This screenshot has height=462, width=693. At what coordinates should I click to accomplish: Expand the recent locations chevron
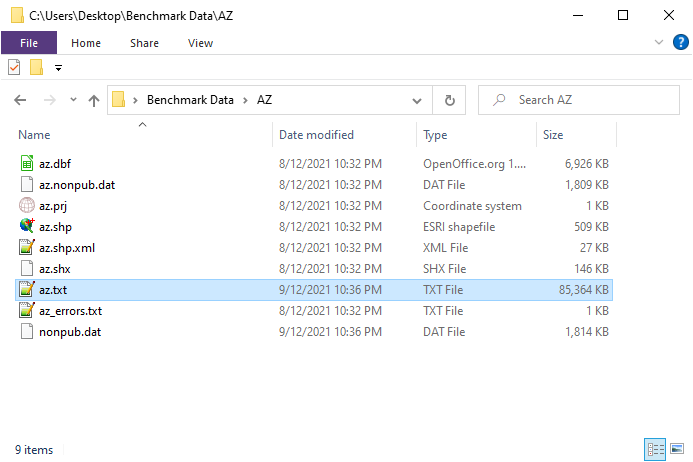(x=73, y=100)
